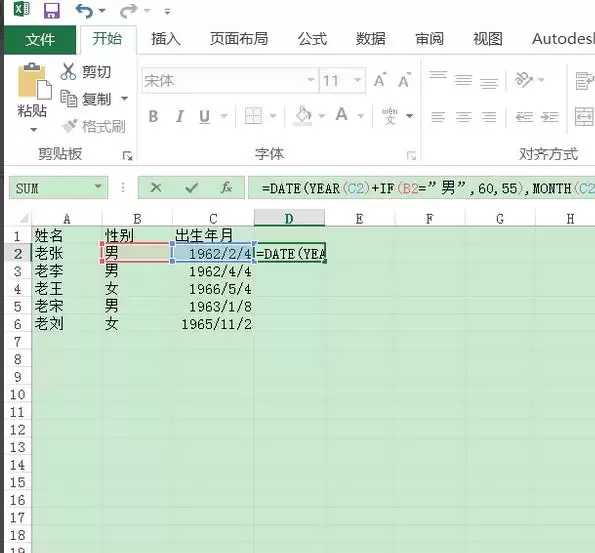Screen dimensions: 595x553
Task: Click the increase font size icon
Action: click(x=380, y=80)
